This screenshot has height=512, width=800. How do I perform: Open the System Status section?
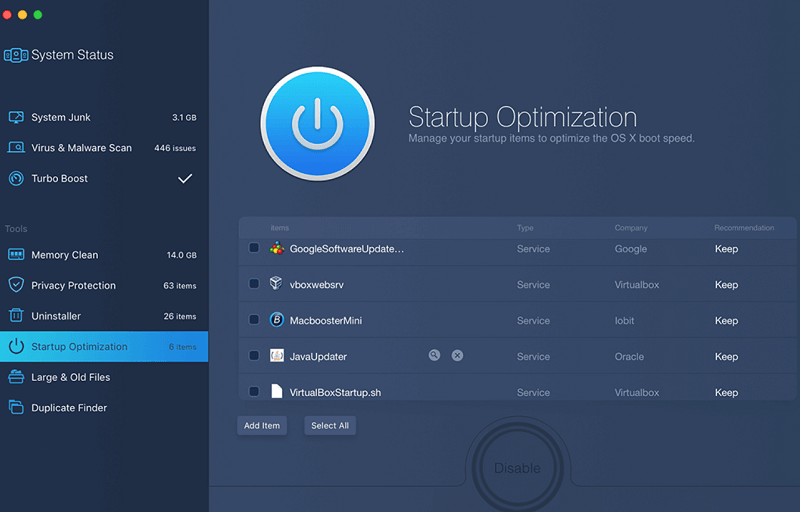pos(59,55)
